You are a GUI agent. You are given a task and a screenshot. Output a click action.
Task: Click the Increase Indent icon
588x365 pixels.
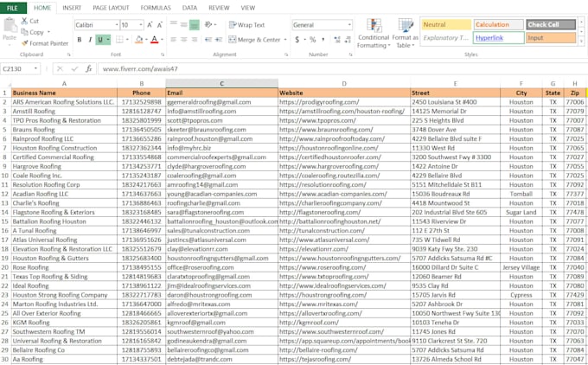click(219, 40)
